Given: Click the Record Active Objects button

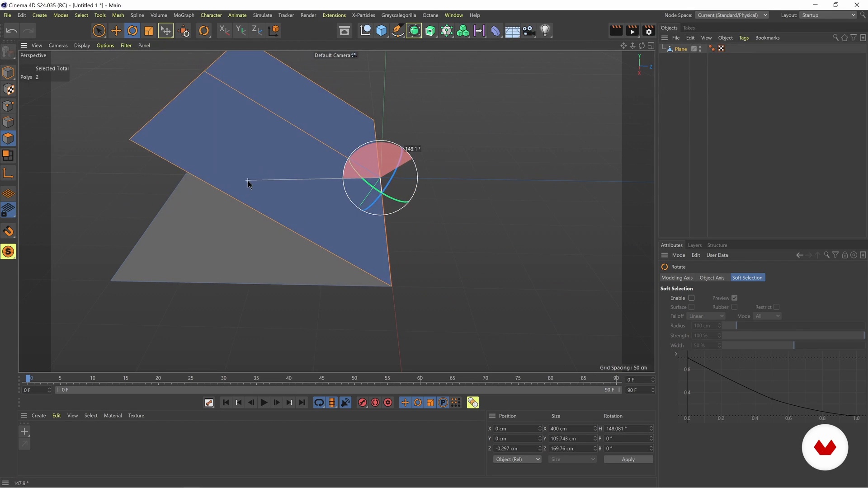Looking at the screenshot, I should pos(363,403).
